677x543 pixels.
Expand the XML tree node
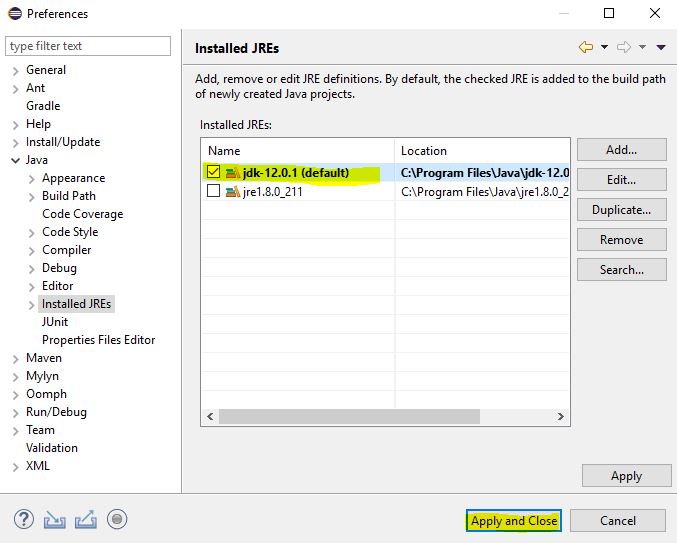[x=16, y=467]
